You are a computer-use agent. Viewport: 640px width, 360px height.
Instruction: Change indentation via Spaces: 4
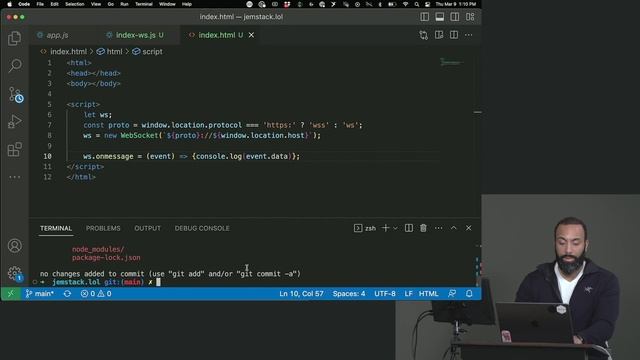[349, 293]
